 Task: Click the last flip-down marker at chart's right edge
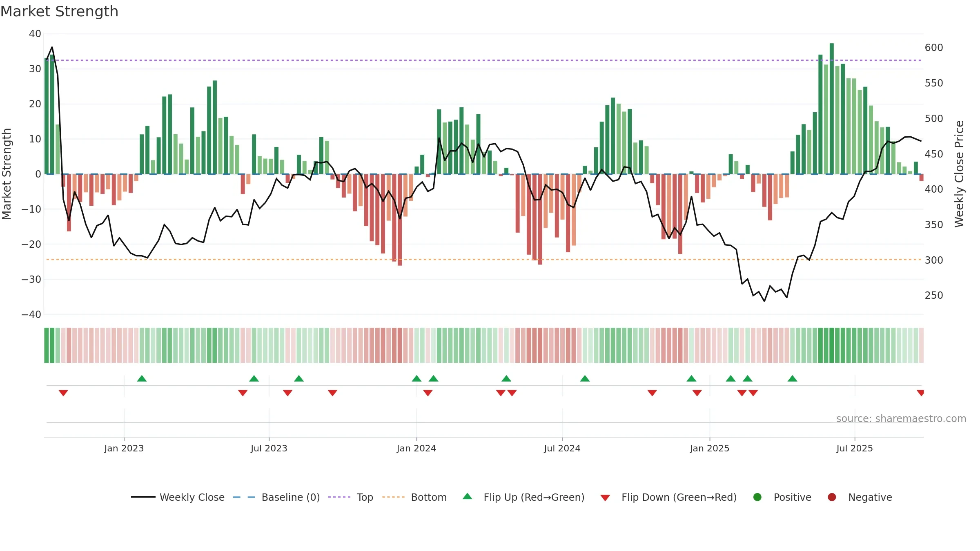920,393
